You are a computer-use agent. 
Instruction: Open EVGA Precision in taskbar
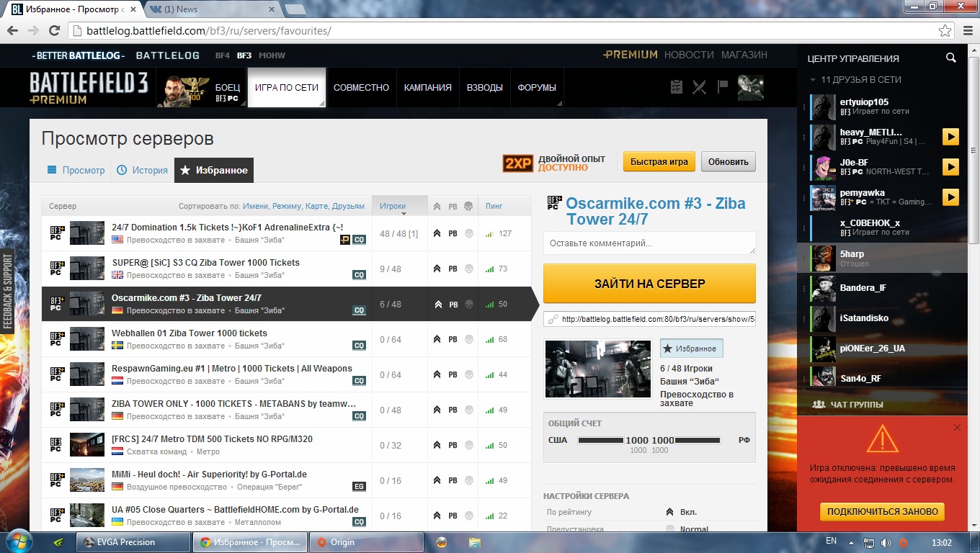133,542
